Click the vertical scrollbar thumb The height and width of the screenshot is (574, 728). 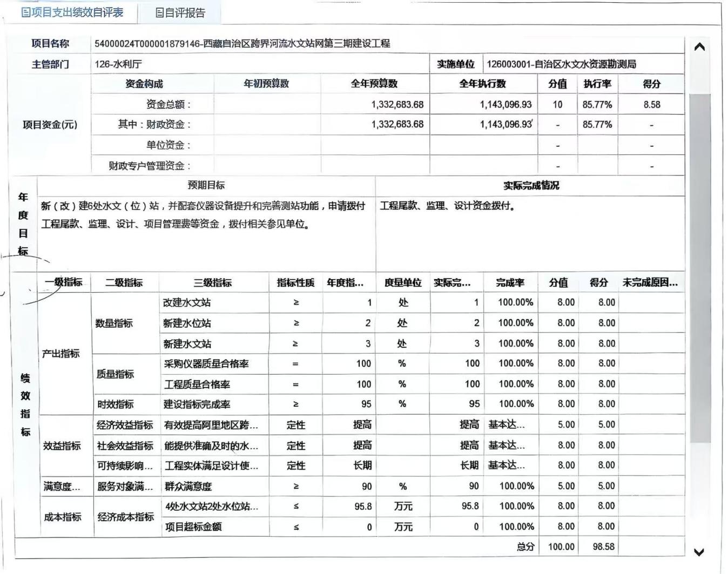(700, 267)
